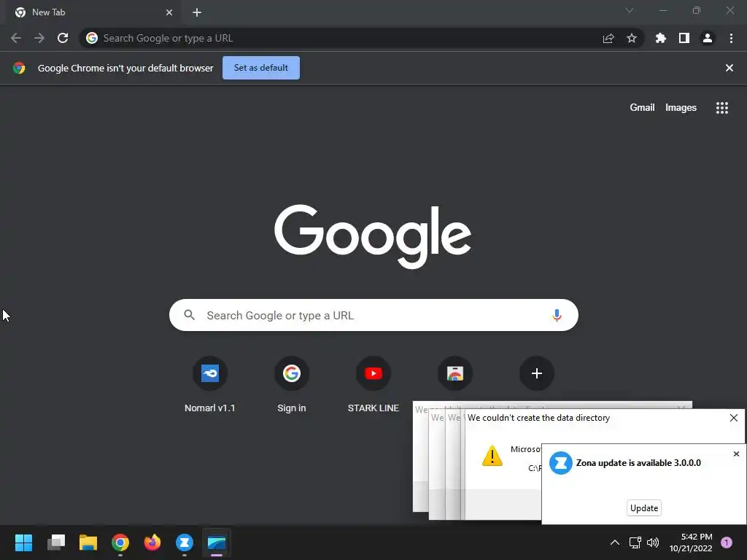Image resolution: width=747 pixels, height=560 pixels.
Task: Click the Zona logo in update popup
Action: click(561, 463)
